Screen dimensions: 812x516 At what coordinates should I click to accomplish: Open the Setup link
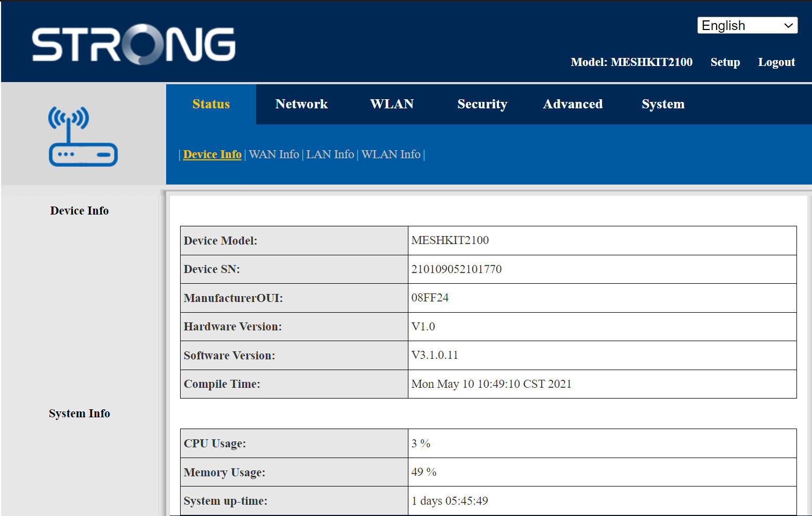(x=725, y=62)
